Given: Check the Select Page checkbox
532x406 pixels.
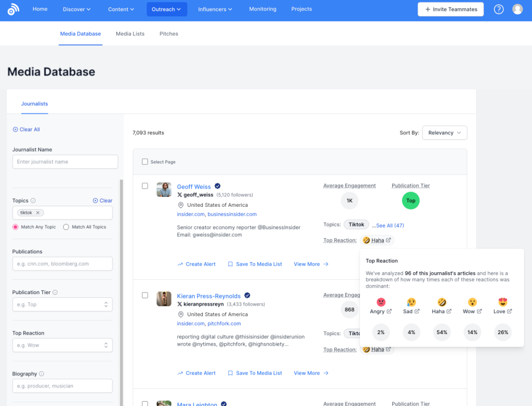Looking at the screenshot, I should click(145, 162).
